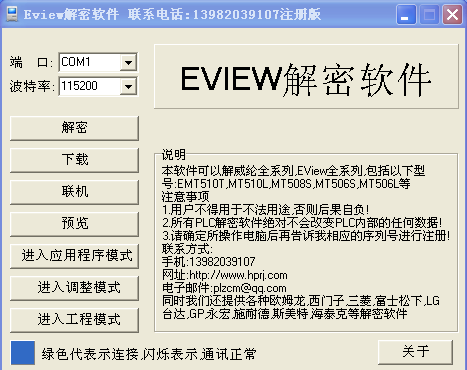This screenshot has width=467, height=370.
Task: Click the 解密 decrypt button
Action: click(x=74, y=128)
